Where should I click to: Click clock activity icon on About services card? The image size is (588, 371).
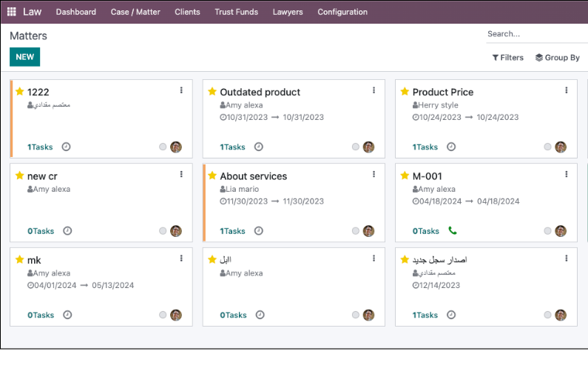click(x=259, y=231)
